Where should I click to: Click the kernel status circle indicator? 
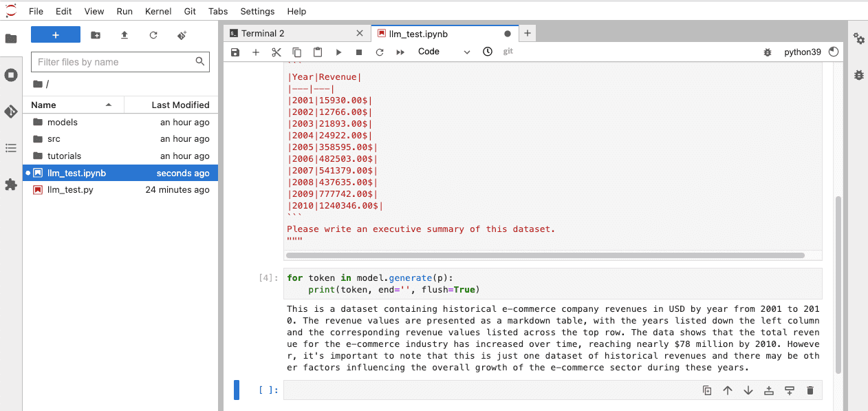point(834,52)
